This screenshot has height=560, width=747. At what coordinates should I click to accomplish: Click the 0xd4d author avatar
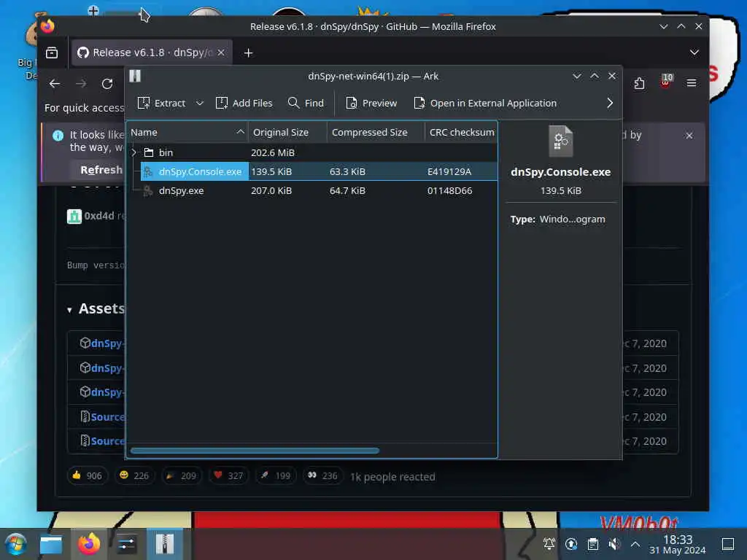(x=74, y=216)
